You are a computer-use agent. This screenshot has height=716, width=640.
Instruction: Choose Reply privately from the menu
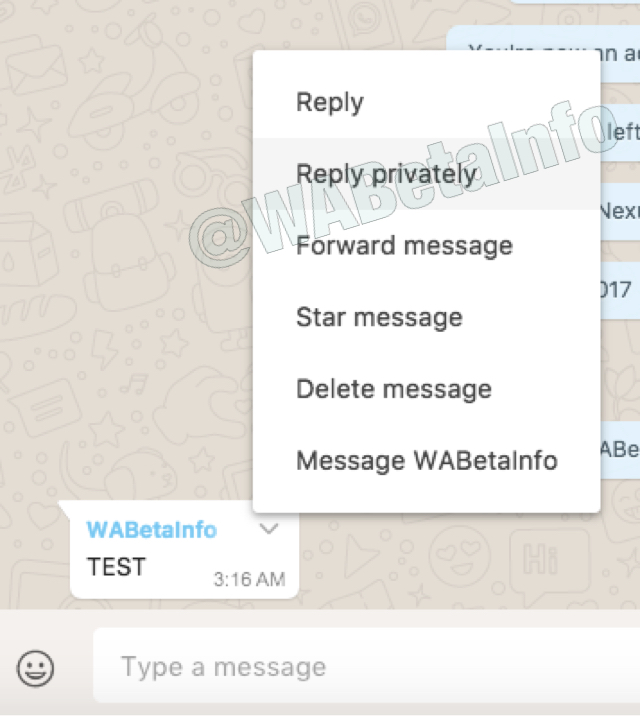click(x=426, y=174)
